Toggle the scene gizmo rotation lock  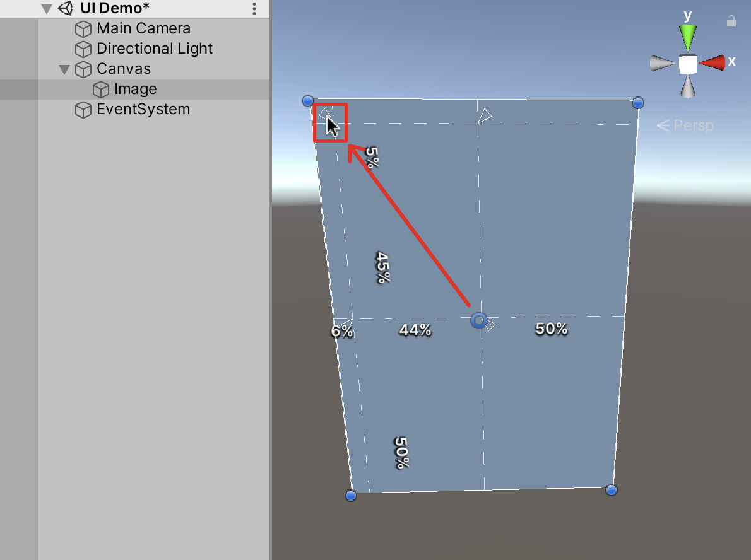tap(731, 21)
